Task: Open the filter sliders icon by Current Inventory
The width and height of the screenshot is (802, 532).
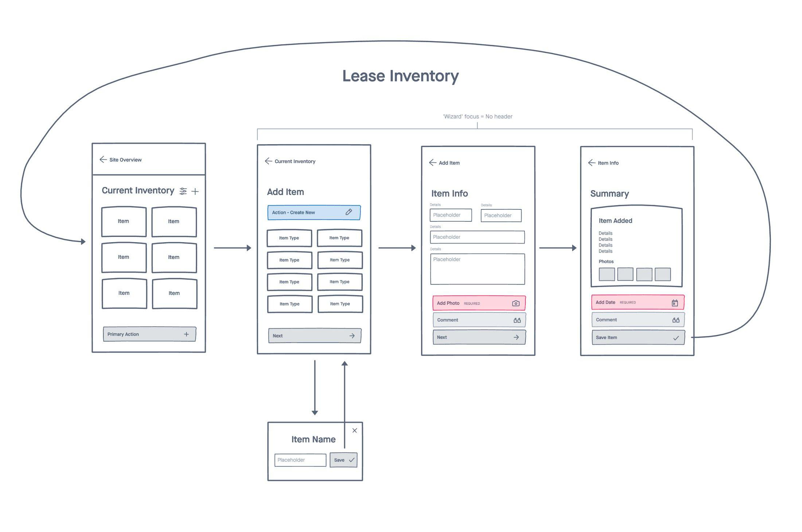Action: tap(183, 191)
